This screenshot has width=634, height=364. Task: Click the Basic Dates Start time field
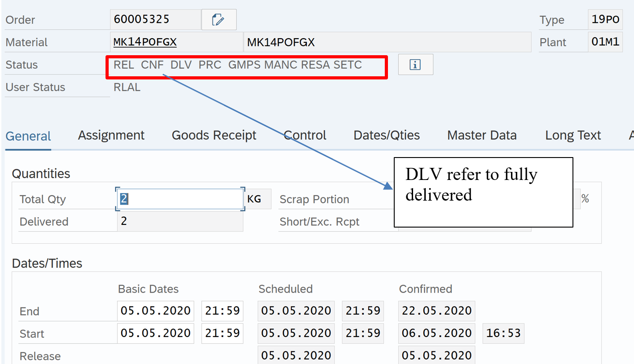click(x=222, y=333)
